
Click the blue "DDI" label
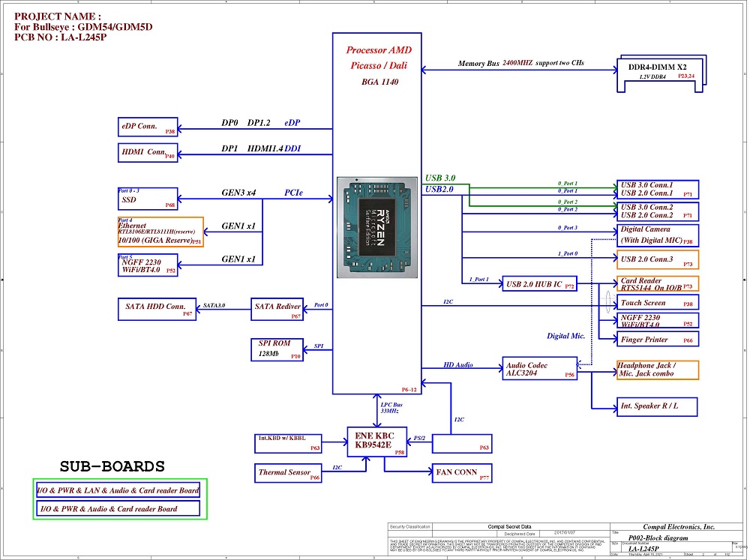292,148
